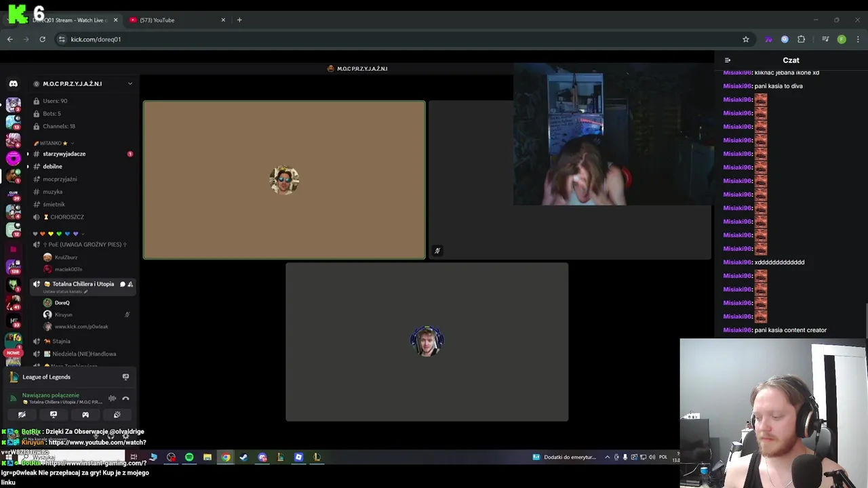
Task: Open the Chrome three-dot menu
Action: click(858, 39)
